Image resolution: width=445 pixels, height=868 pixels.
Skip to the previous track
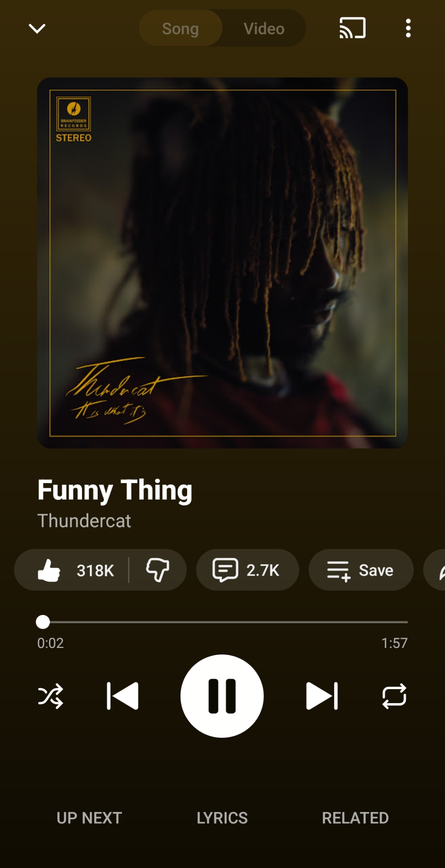coord(123,696)
